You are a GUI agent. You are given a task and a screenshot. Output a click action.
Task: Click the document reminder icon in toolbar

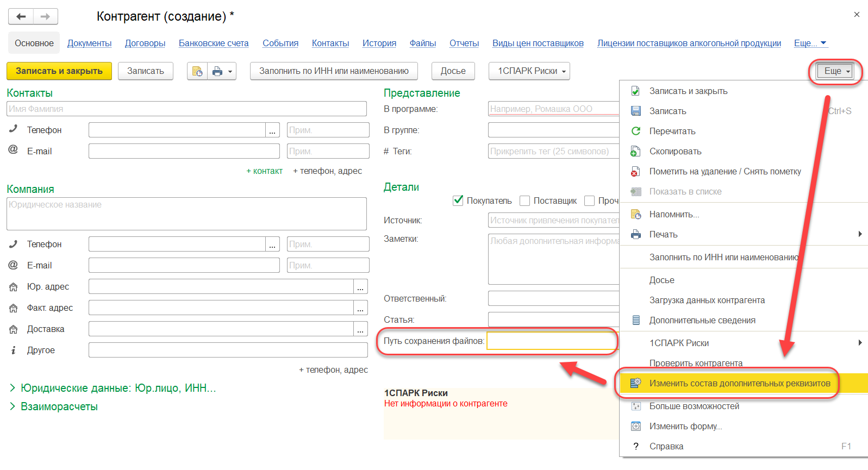(x=197, y=71)
